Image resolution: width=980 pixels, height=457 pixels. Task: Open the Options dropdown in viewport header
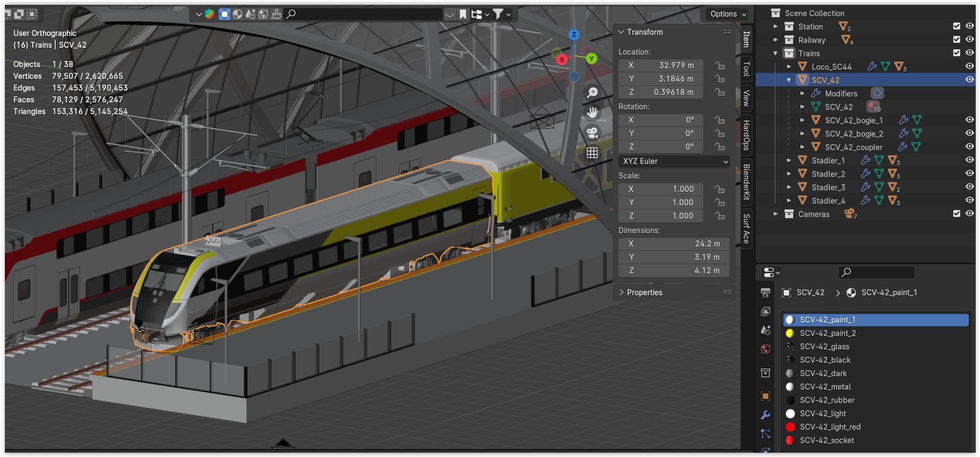click(728, 14)
